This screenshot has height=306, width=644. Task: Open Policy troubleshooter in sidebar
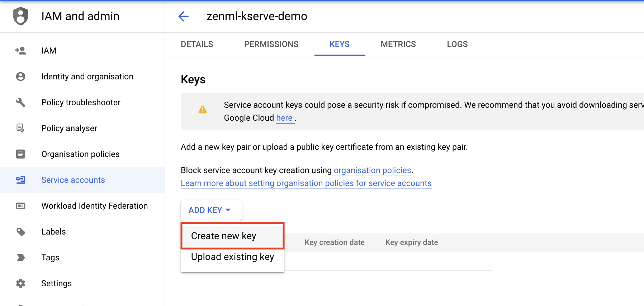click(x=82, y=102)
